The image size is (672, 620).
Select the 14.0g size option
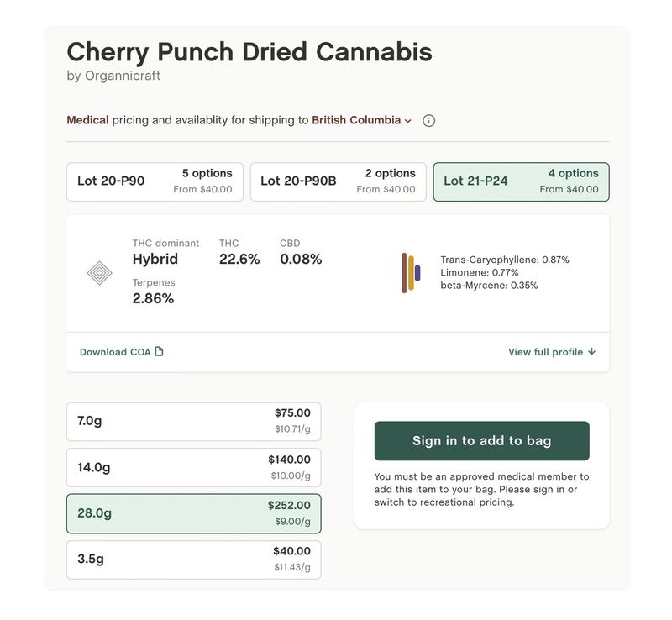pos(194,467)
